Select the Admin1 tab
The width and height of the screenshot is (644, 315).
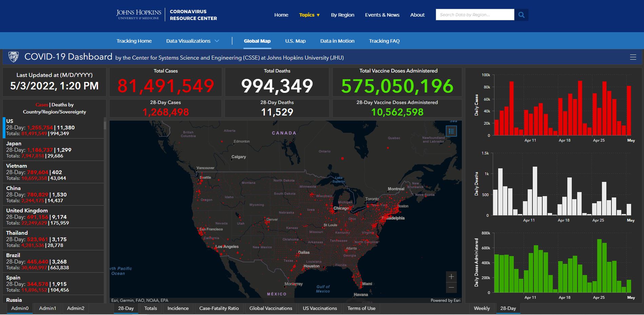47,309
